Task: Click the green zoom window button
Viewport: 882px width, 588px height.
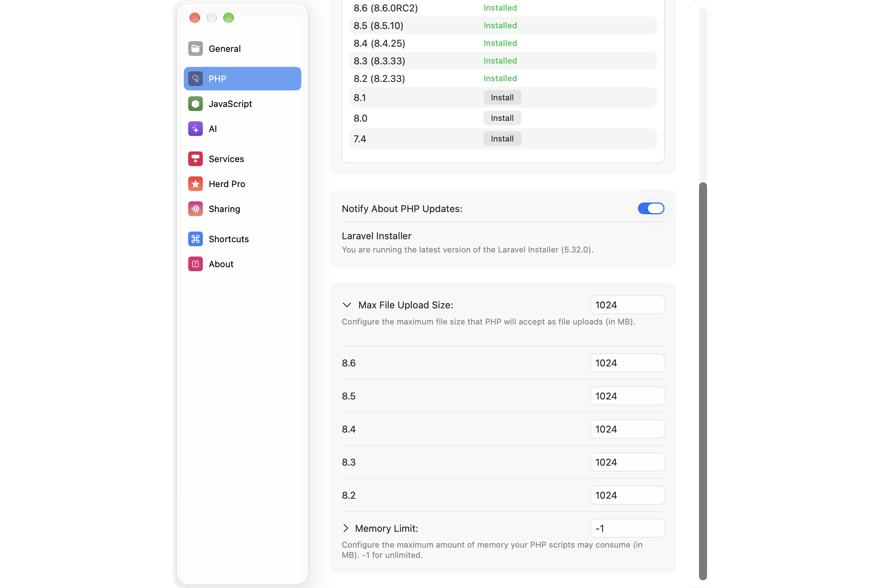Action: 228,18
